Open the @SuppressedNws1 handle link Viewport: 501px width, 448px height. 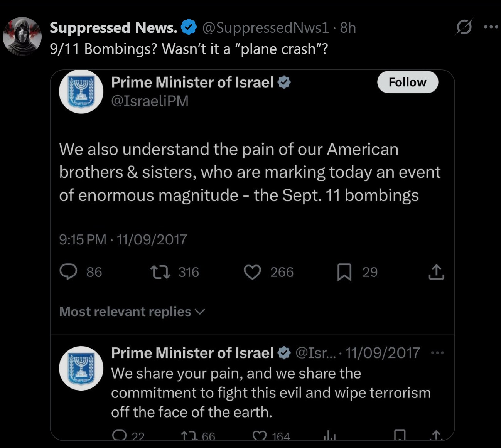(x=265, y=27)
